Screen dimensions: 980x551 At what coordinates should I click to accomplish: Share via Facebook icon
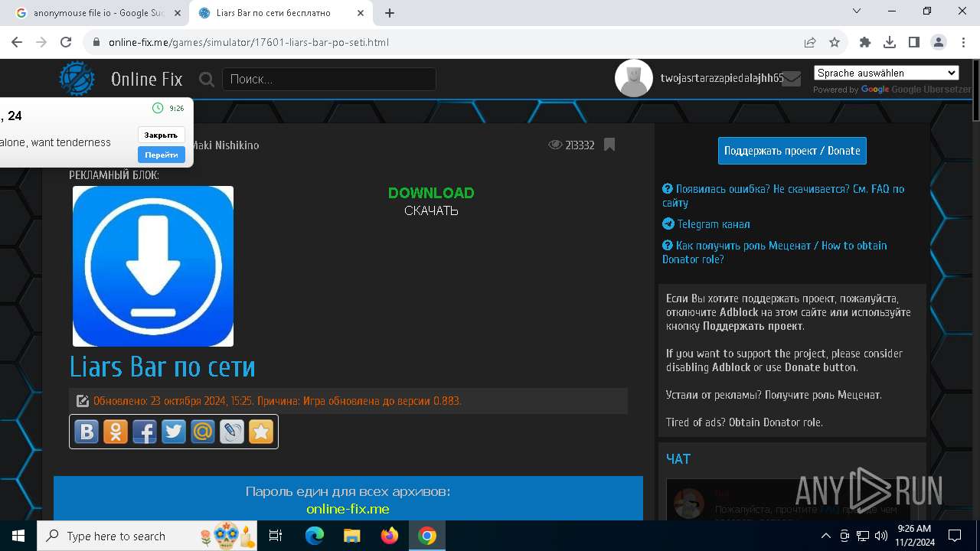[145, 432]
